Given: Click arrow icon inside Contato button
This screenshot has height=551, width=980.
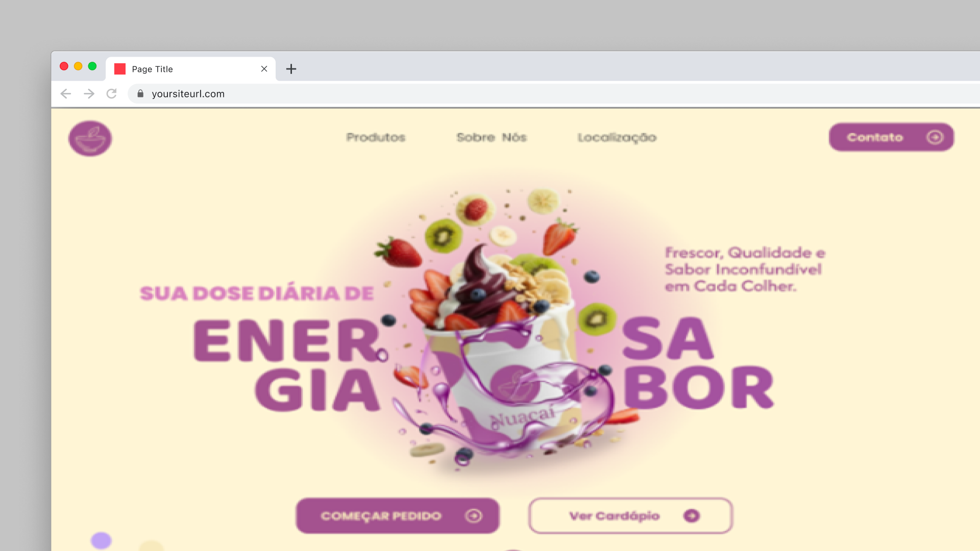Looking at the screenshot, I should coord(935,137).
